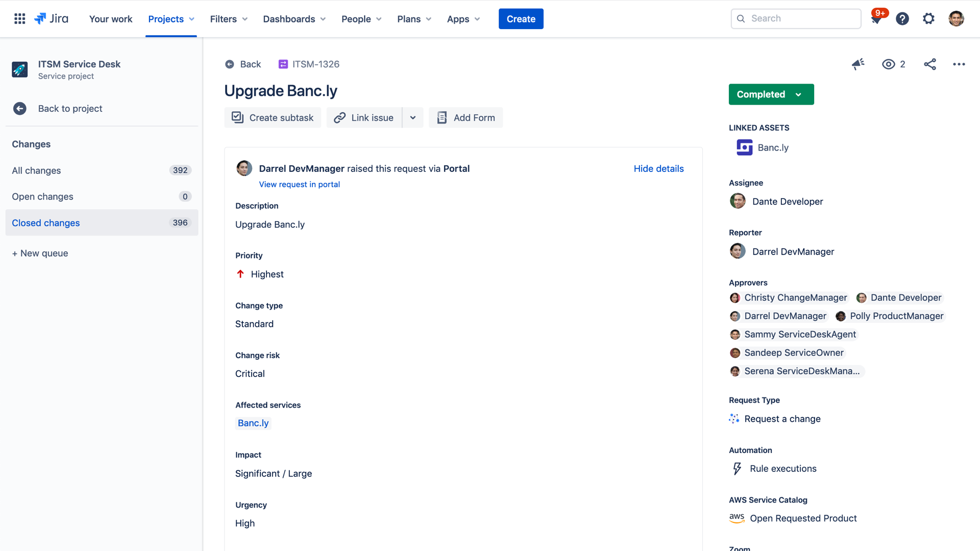Open View request in portal link

coord(299,184)
